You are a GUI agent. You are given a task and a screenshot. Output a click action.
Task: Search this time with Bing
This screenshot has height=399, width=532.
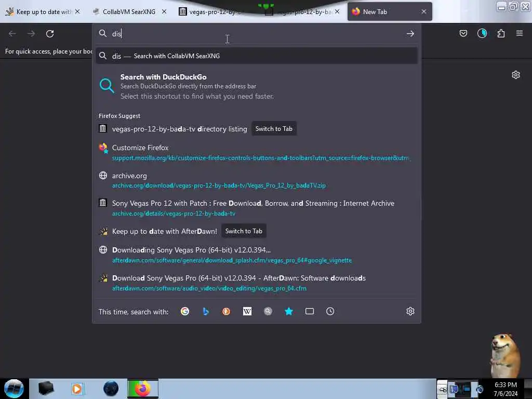tap(206, 311)
